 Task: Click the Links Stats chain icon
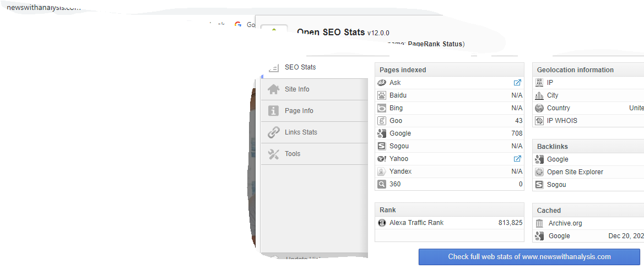[274, 132]
